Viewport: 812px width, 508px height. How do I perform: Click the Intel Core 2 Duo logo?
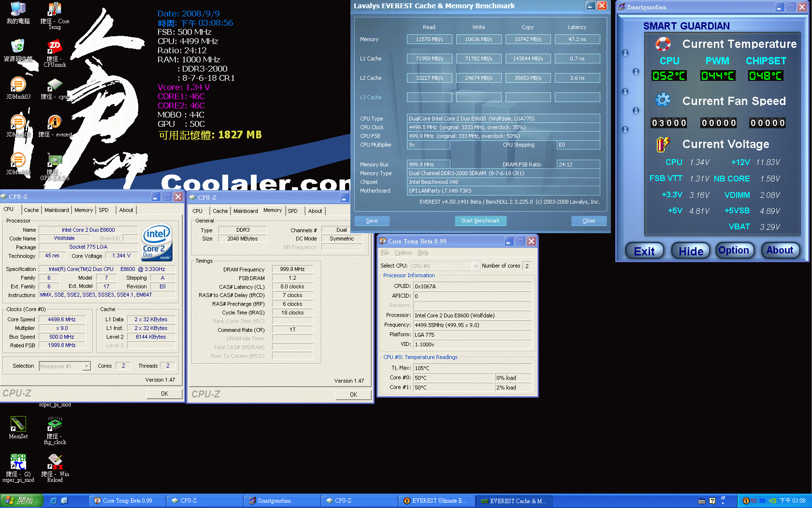pos(157,242)
